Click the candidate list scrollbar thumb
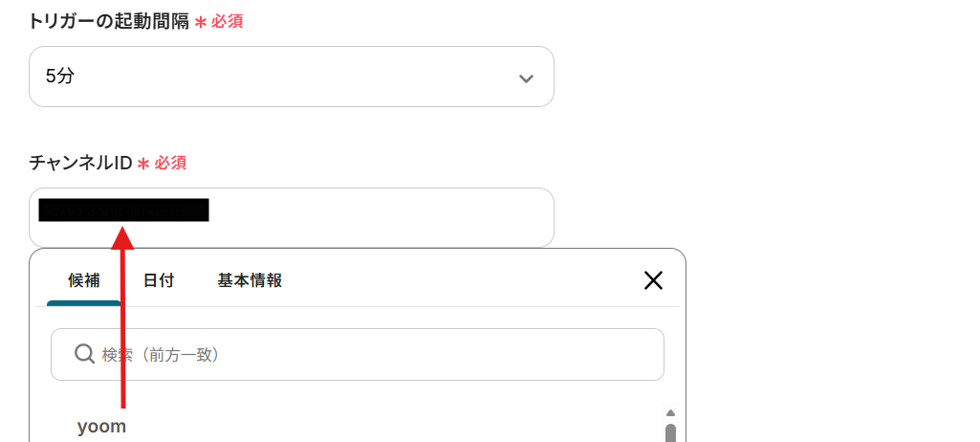The height and width of the screenshot is (442, 980). click(x=670, y=432)
